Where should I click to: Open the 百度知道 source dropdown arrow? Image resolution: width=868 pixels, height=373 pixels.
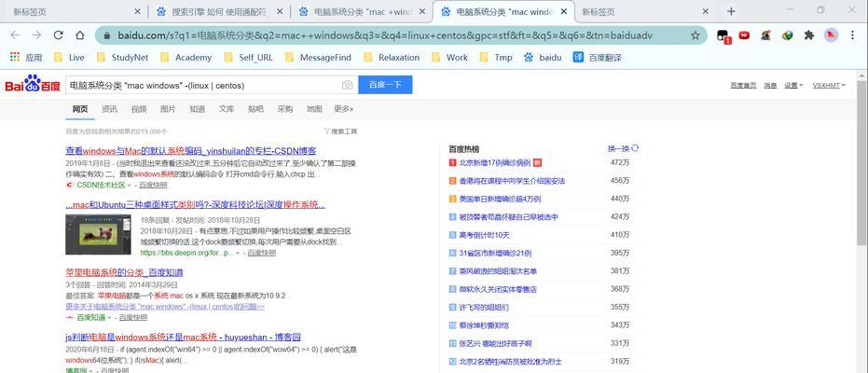pos(109,318)
